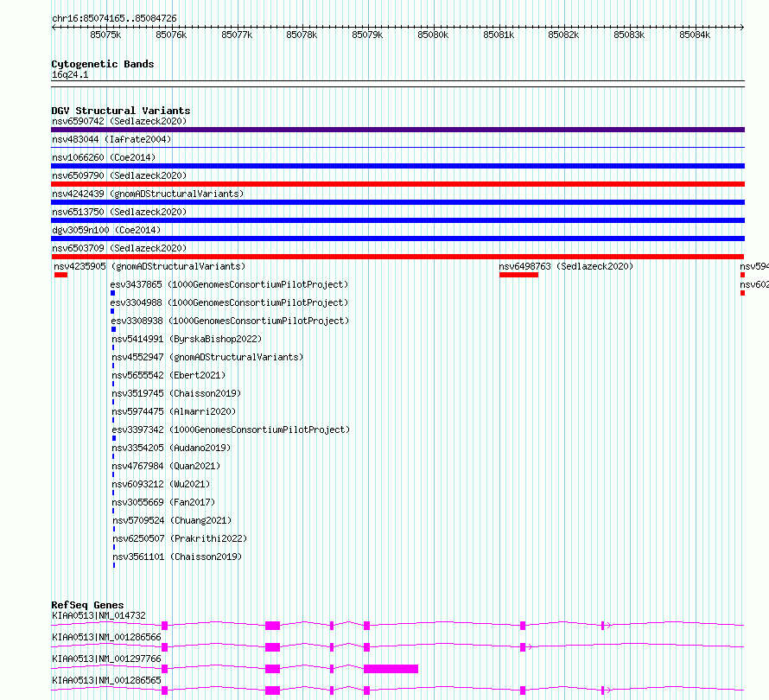Screen dimensions: 769x700
Task: Click the dark purple nsv6590742 variant bar
Action: tap(397, 130)
